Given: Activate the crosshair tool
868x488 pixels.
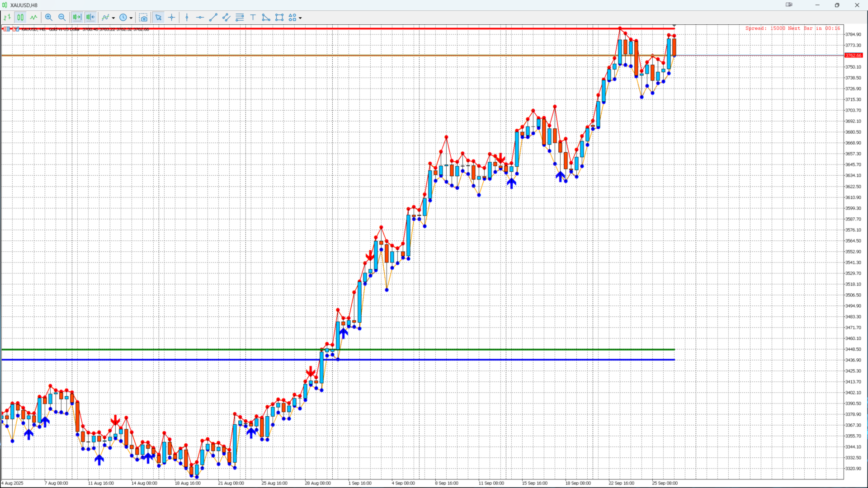Looking at the screenshot, I should (172, 18).
